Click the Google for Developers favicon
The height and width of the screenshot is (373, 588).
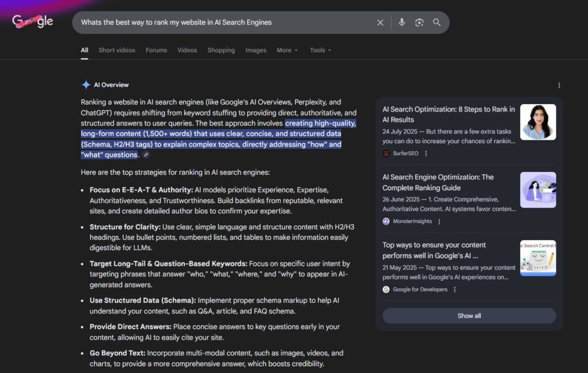385,290
